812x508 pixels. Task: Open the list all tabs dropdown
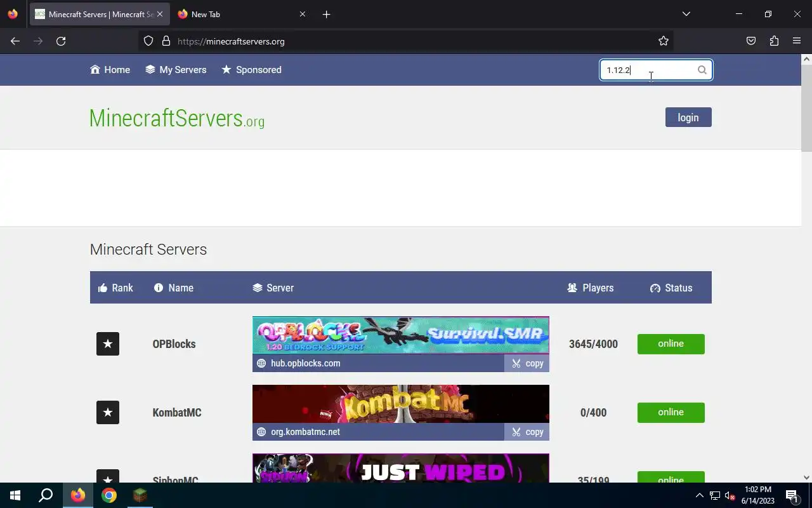[x=686, y=14]
